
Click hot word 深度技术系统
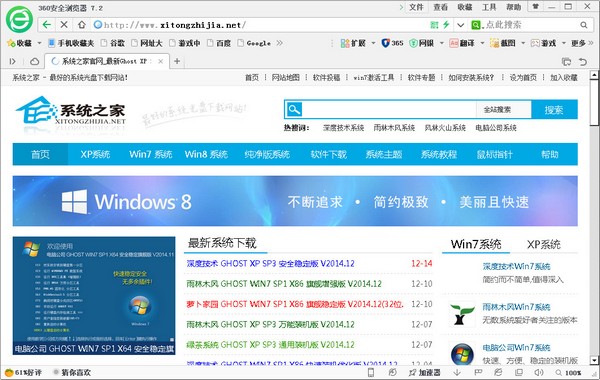pyautogui.click(x=343, y=127)
